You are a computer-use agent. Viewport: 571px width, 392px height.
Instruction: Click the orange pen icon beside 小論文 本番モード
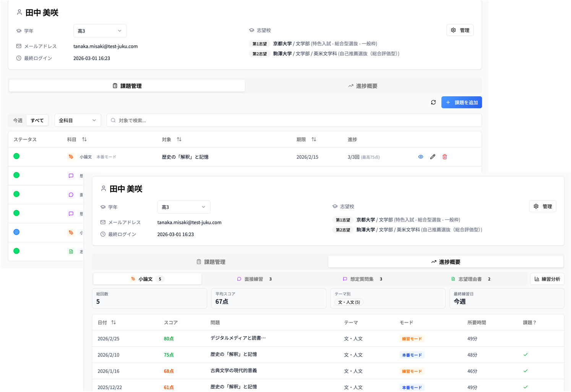pyautogui.click(x=71, y=157)
